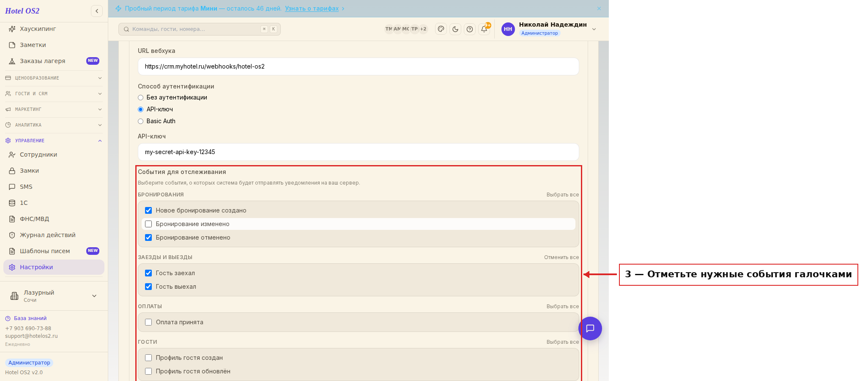Open the color theme palette icon
The height and width of the screenshot is (381, 868).
(441, 29)
